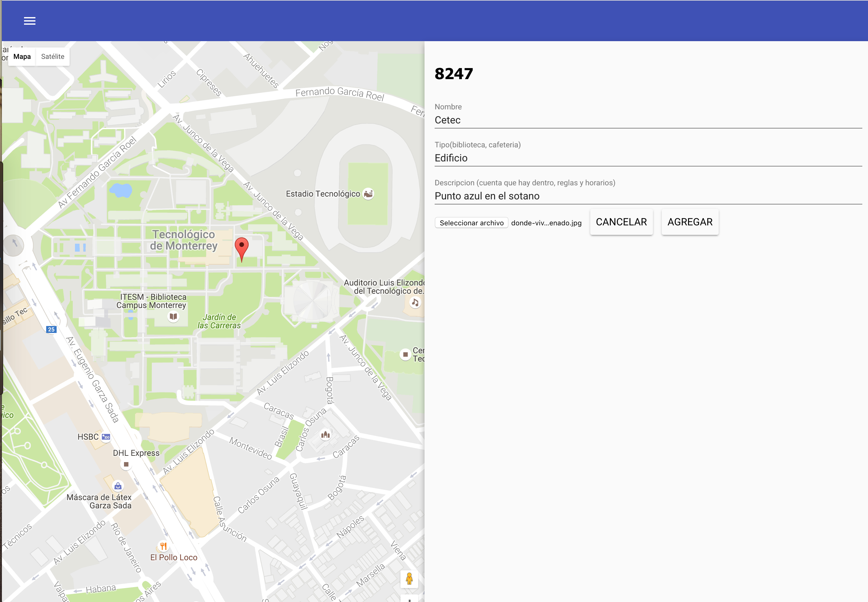868x602 pixels.
Task: Open the hamburger navigation menu
Action: click(x=29, y=21)
